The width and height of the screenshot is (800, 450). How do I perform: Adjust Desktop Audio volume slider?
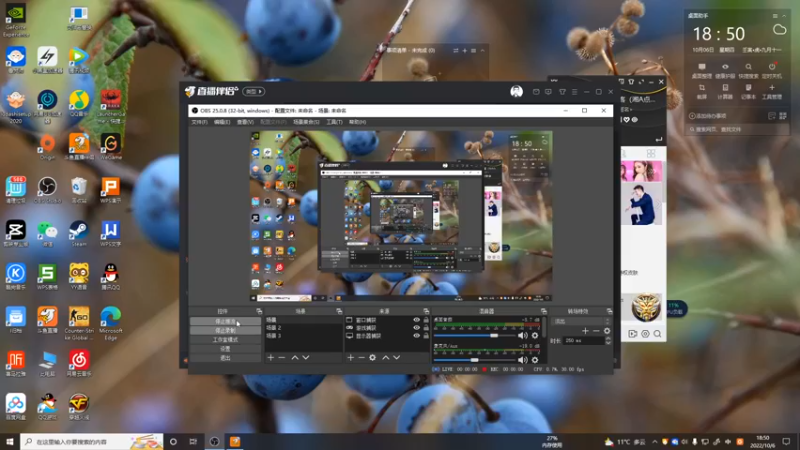point(474,336)
